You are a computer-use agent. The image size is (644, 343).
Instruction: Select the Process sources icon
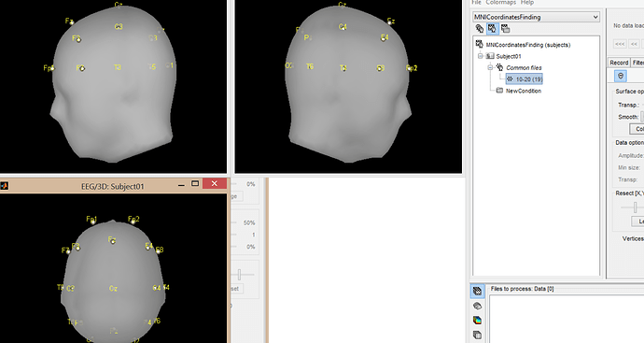click(x=477, y=306)
